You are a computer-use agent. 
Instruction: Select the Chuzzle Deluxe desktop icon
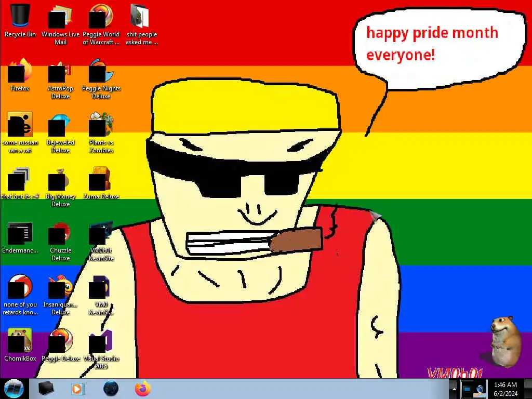tap(60, 241)
